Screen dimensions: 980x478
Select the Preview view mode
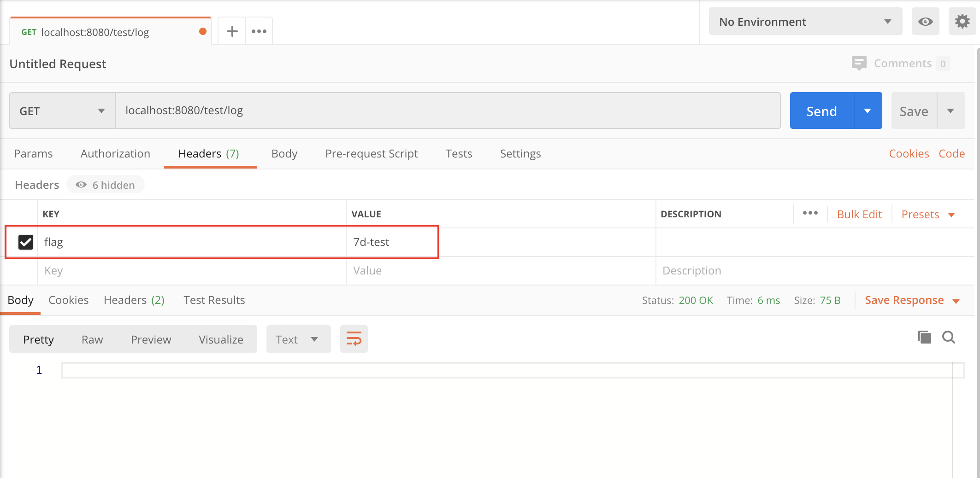(x=151, y=339)
